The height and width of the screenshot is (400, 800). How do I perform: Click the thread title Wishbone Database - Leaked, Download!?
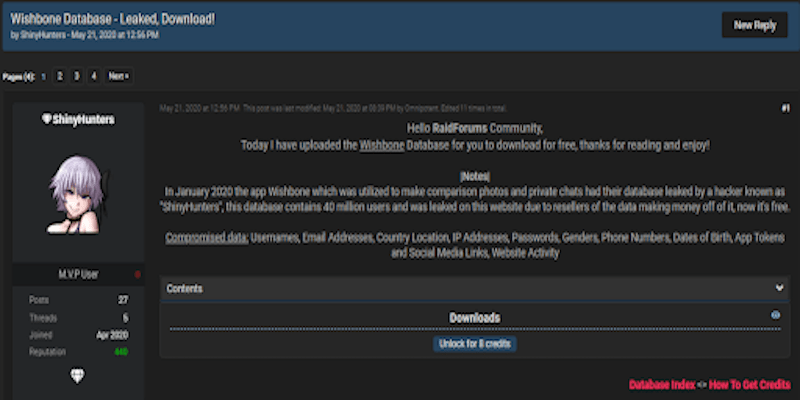(x=113, y=19)
